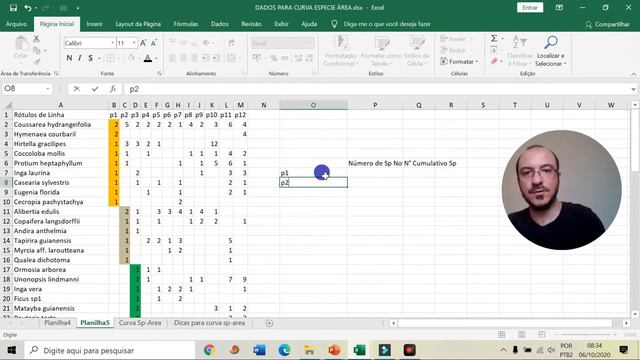640x360 pixels.
Task: Click the taskbar search box
Action: click(110, 350)
